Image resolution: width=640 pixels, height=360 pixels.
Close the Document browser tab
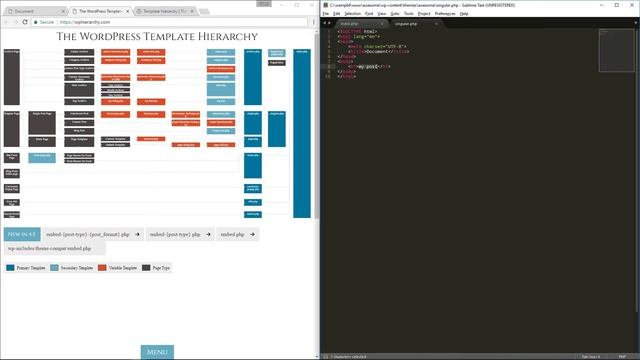pyautogui.click(x=63, y=11)
